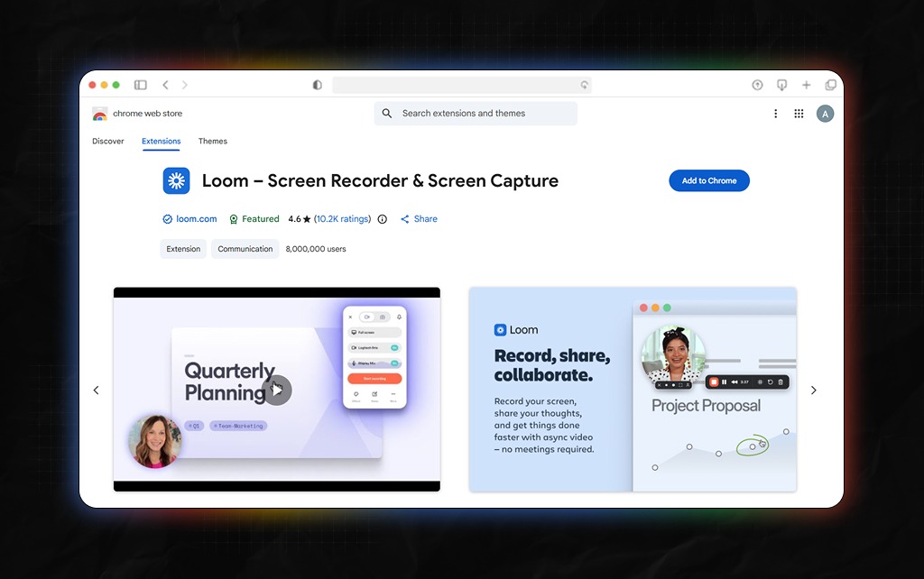Switch to the Discover tab
The image size is (924, 579).
tap(108, 142)
